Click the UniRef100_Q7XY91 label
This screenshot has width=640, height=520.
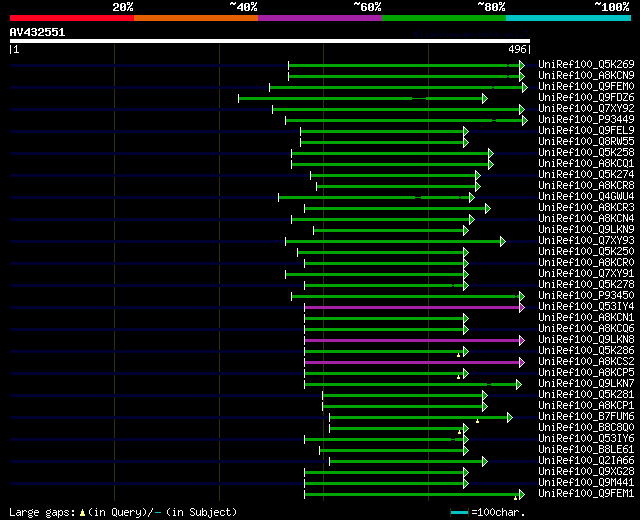tap(586, 274)
